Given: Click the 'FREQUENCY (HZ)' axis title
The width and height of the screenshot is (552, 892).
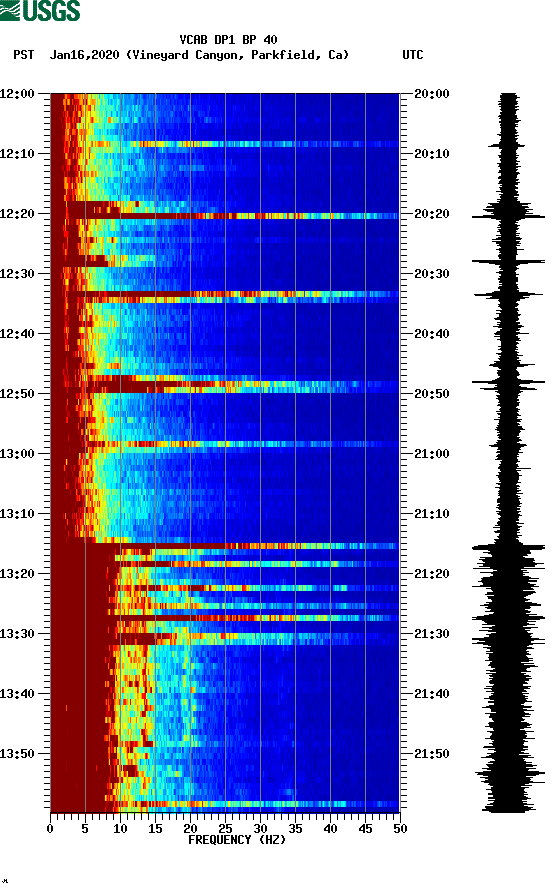Looking at the screenshot, I should (237, 840).
